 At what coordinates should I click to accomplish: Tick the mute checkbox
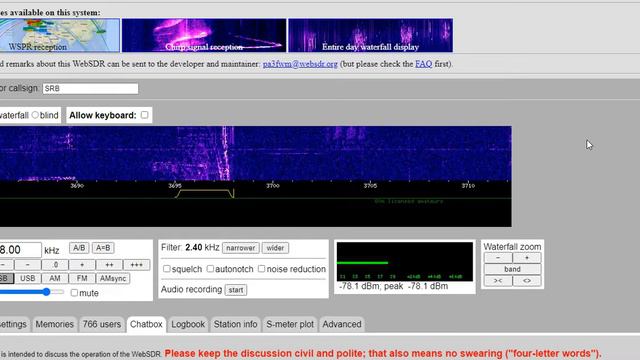[x=74, y=293]
